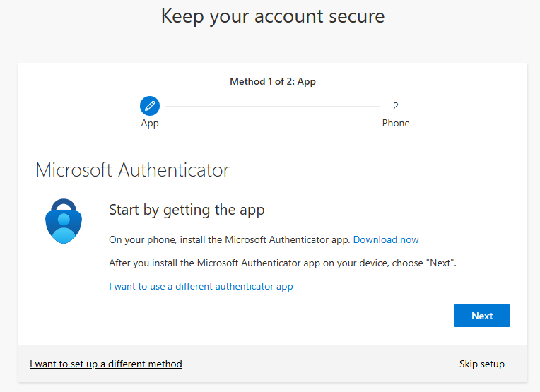Click the blue pencil step icon
Image resolution: width=540 pixels, height=392 pixels.
click(x=149, y=106)
